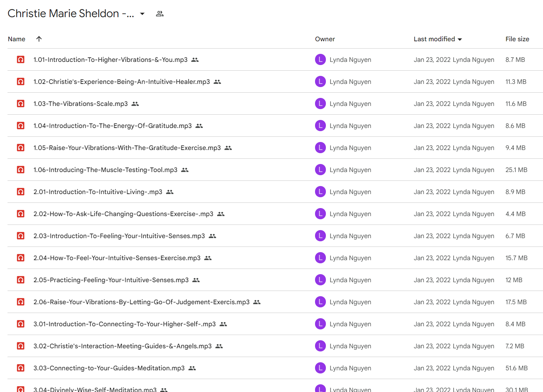Click shared icon next to 1.03-The-Vibrations-Scale.mp3

click(135, 104)
